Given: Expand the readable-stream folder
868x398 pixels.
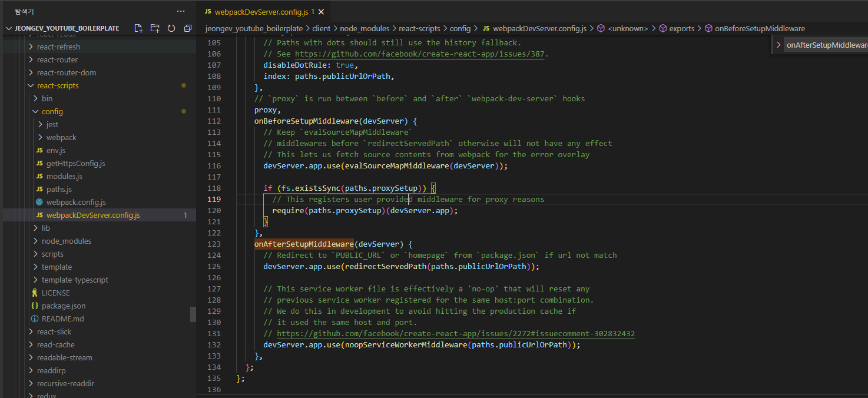Looking at the screenshot, I should pos(99,357).
